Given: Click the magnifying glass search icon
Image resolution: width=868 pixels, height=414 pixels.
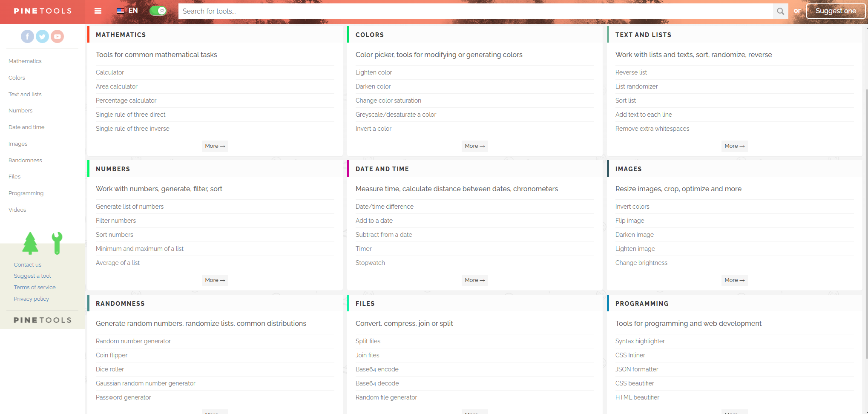Looking at the screenshot, I should (780, 11).
